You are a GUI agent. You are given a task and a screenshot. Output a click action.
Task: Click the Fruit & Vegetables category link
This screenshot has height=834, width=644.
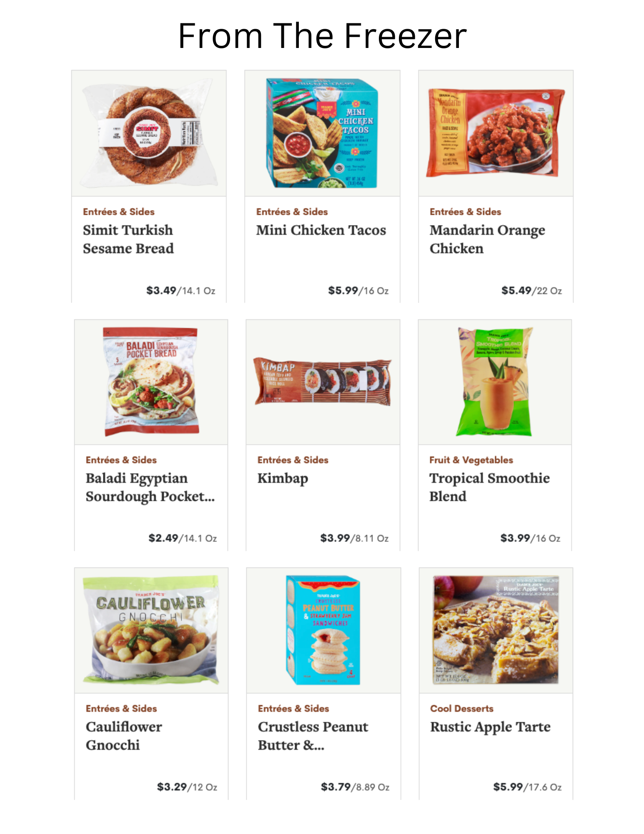471,460
